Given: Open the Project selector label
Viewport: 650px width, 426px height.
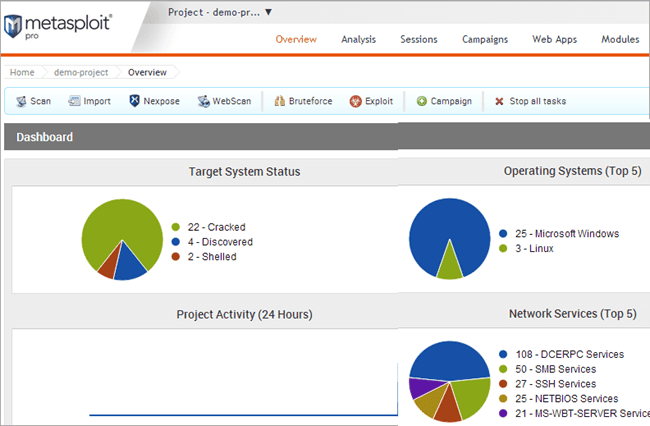Looking at the screenshot, I should pyautogui.click(x=214, y=12).
